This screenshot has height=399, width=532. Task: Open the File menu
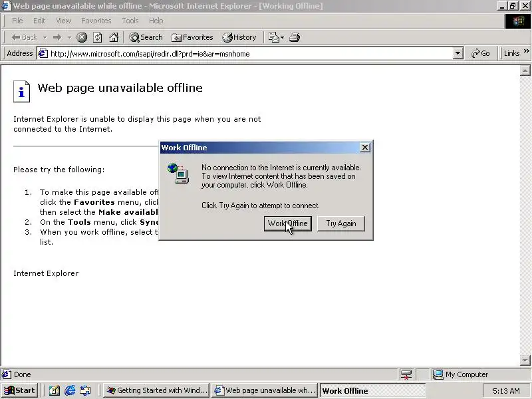pyautogui.click(x=17, y=21)
